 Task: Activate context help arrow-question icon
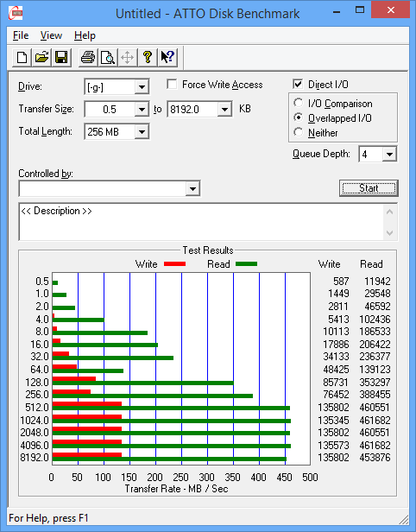click(167, 57)
